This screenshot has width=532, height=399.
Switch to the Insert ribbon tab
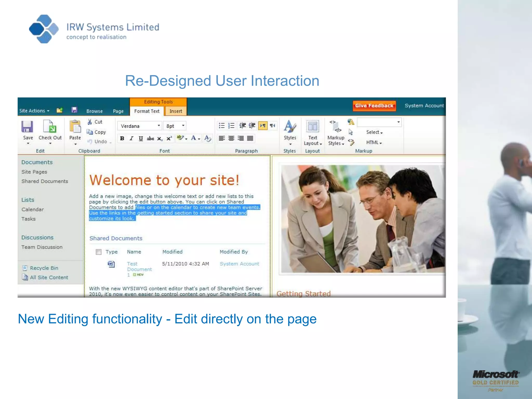pyautogui.click(x=176, y=111)
